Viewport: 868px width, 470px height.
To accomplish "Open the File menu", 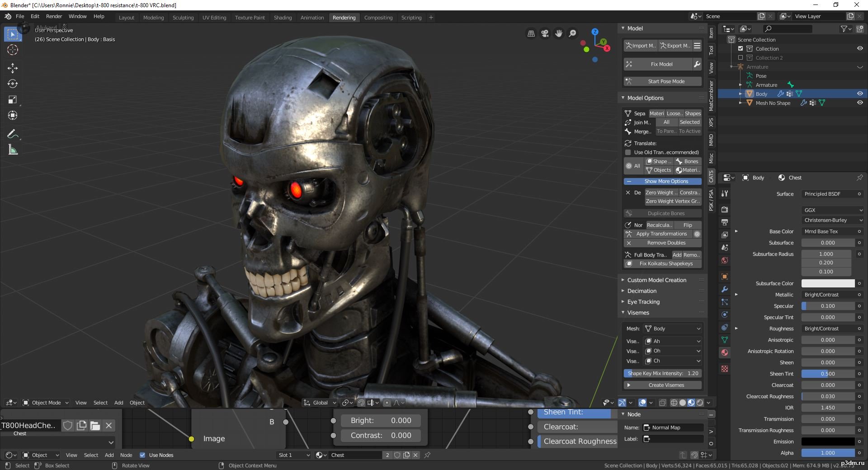I will click(20, 16).
